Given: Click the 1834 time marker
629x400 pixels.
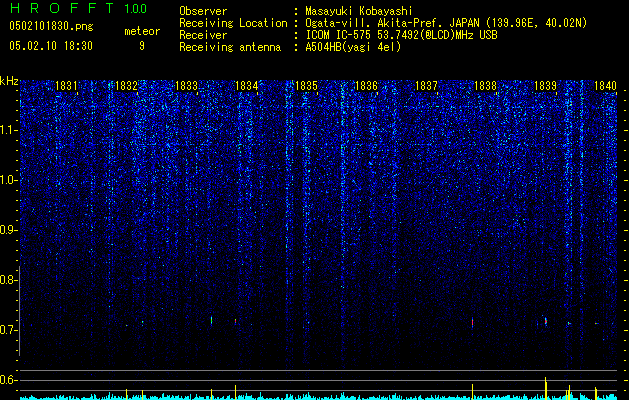Looking at the screenshot, I should [x=246, y=86].
